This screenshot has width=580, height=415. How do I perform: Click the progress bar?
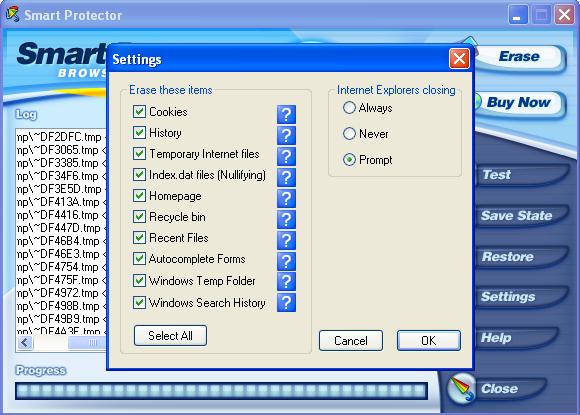[x=222, y=391]
